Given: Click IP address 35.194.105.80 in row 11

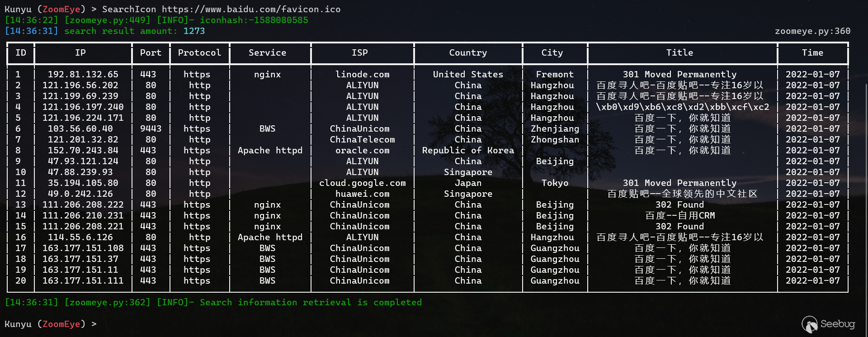Looking at the screenshot, I should pyautogui.click(x=83, y=183).
